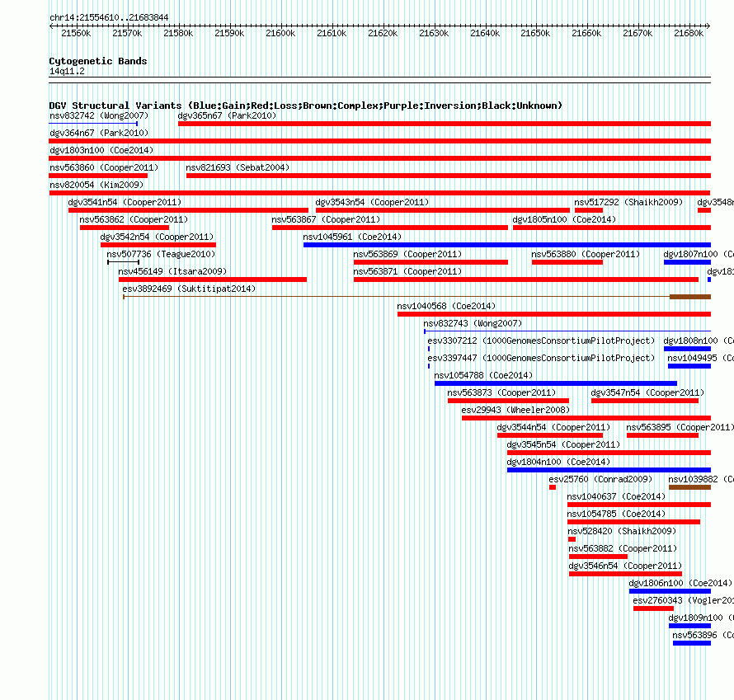Click the DGV Structural Variants track title
734x700 pixels.
305,106
